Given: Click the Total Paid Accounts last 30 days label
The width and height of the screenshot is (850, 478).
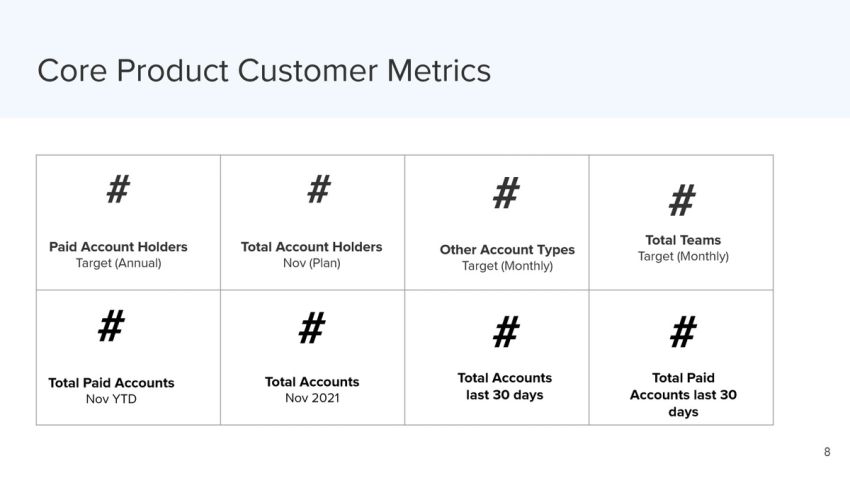Looking at the screenshot, I should pyautogui.click(x=683, y=394).
